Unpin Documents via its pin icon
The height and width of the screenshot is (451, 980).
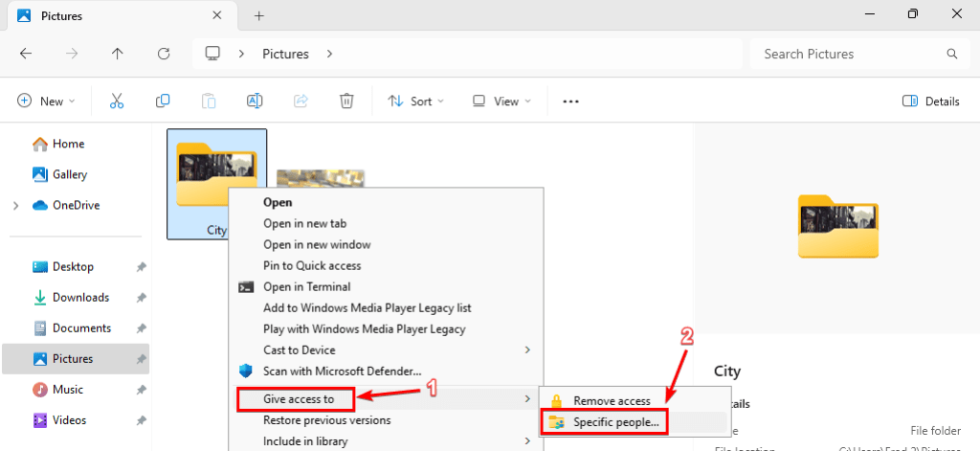[x=142, y=328]
